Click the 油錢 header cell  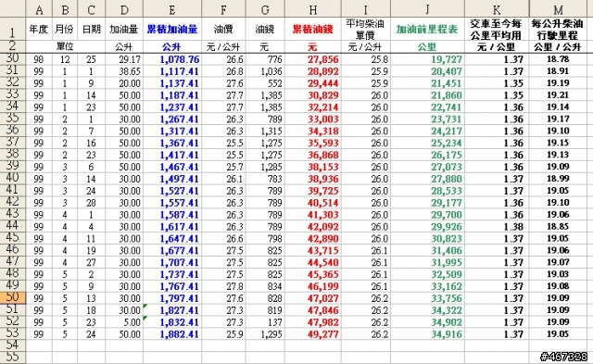265,29
